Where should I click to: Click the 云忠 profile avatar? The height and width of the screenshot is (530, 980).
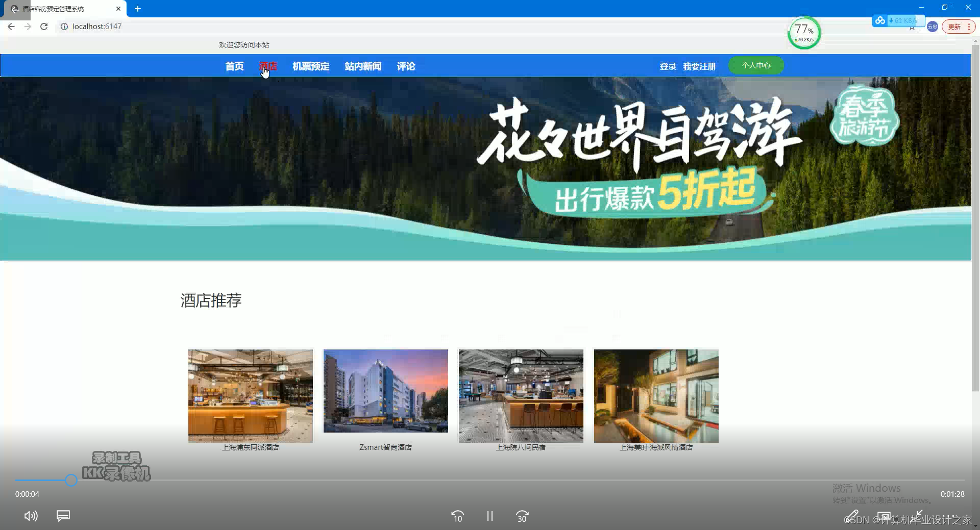pos(932,27)
